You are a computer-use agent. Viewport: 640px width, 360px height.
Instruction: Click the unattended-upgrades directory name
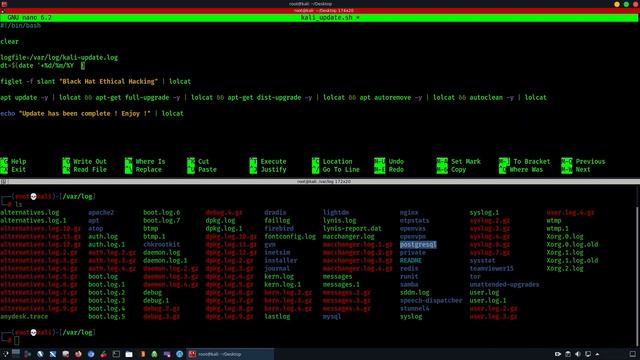tap(504, 284)
